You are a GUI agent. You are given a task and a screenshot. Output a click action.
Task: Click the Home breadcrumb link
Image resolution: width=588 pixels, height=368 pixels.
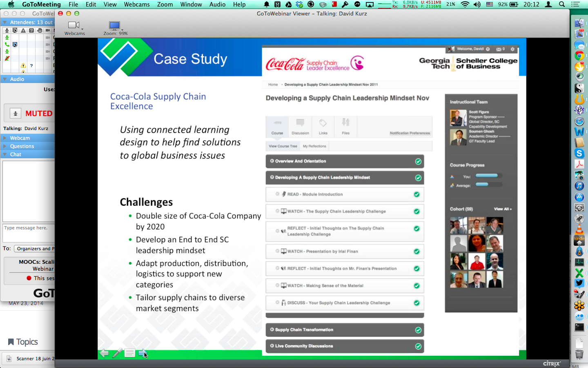click(x=273, y=85)
